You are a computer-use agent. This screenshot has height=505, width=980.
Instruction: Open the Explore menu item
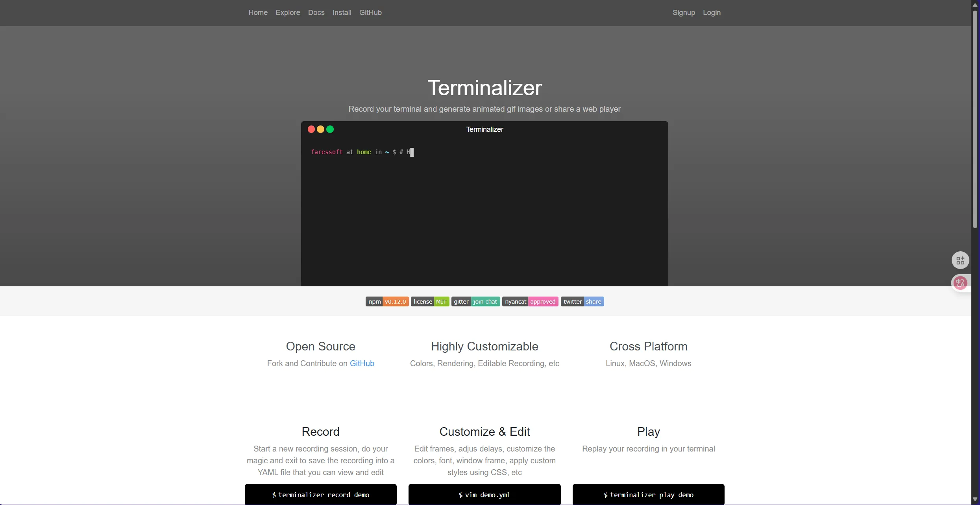click(x=288, y=13)
